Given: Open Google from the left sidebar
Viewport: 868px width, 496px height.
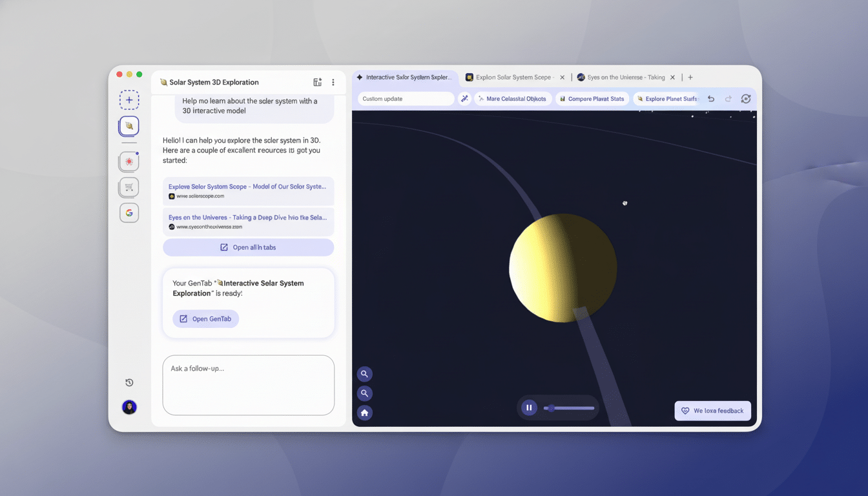Looking at the screenshot, I should coord(129,212).
